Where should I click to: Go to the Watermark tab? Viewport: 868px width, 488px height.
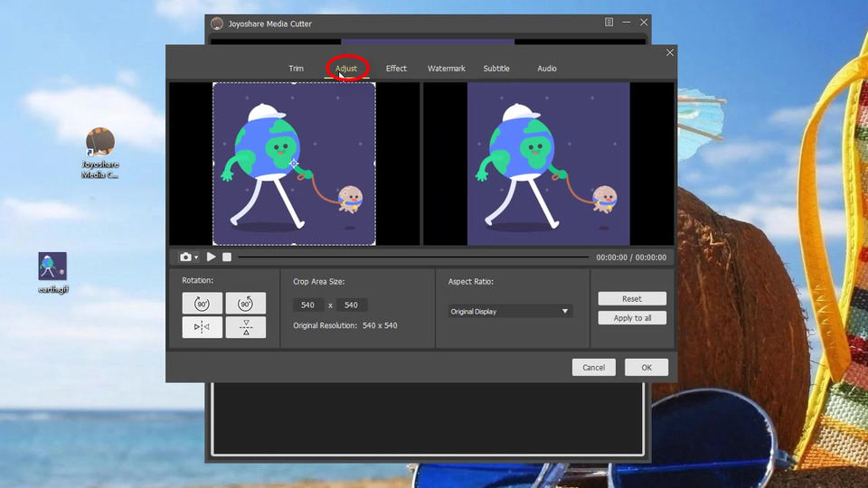pos(446,69)
